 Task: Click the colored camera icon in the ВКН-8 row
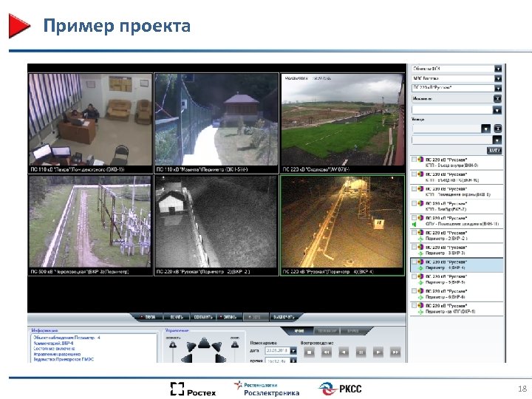(420, 188)
